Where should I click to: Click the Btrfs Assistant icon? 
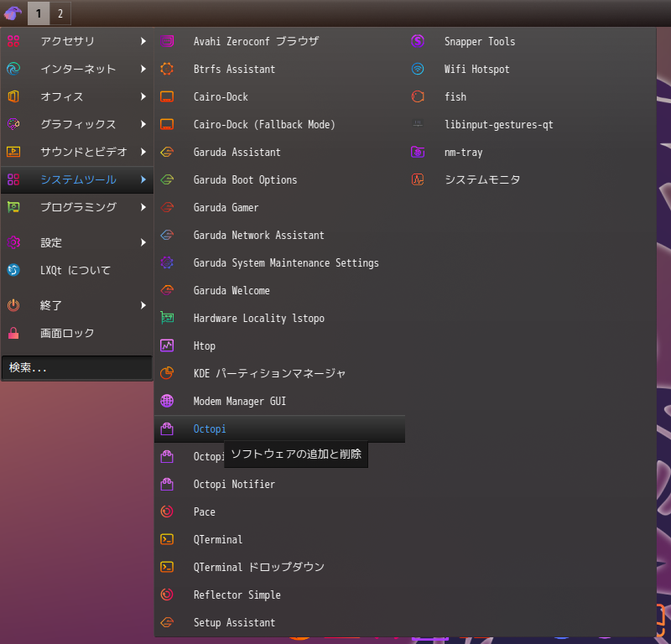[167, 69]
